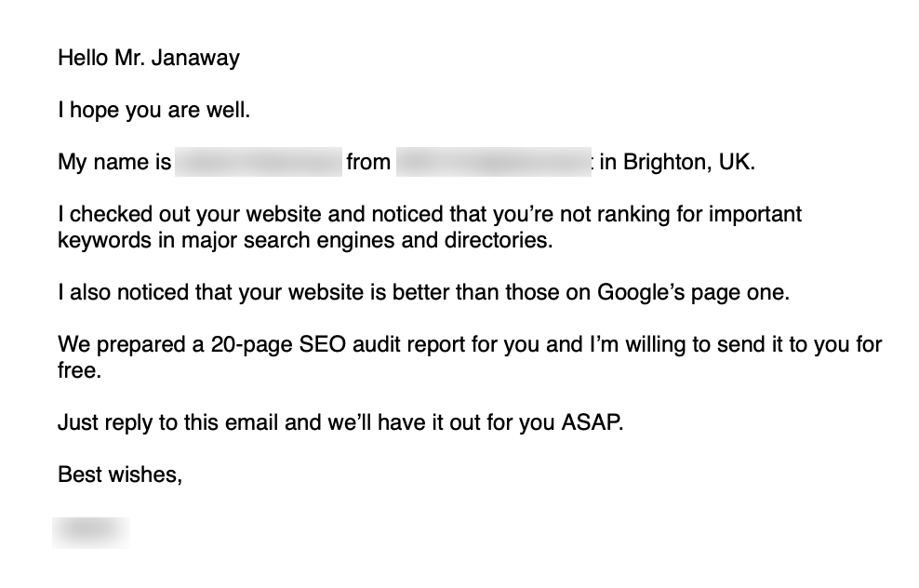Click the "Hello Mr. Janaway" greeting line
The height and width of the screenshot is (588, 919).
pos(149,58)
